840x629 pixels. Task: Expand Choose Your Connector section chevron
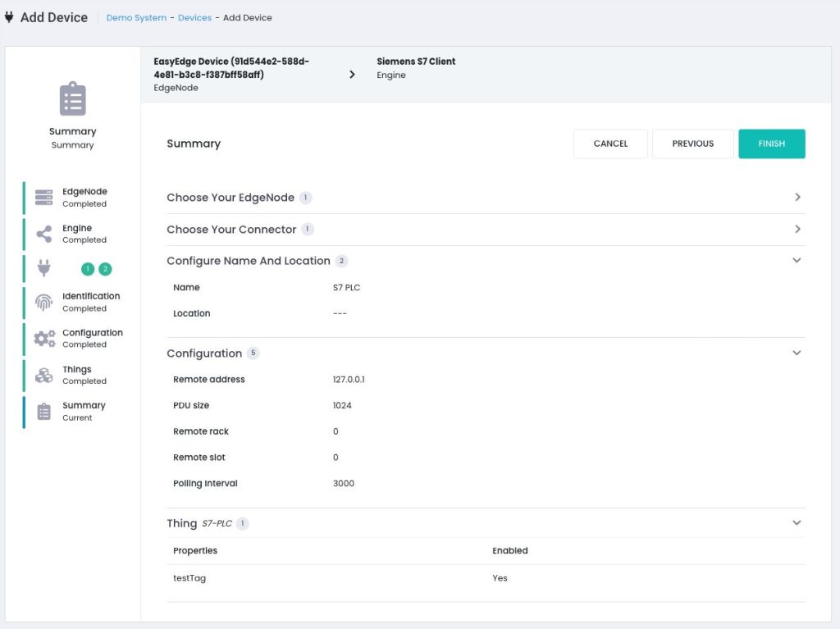797,229
